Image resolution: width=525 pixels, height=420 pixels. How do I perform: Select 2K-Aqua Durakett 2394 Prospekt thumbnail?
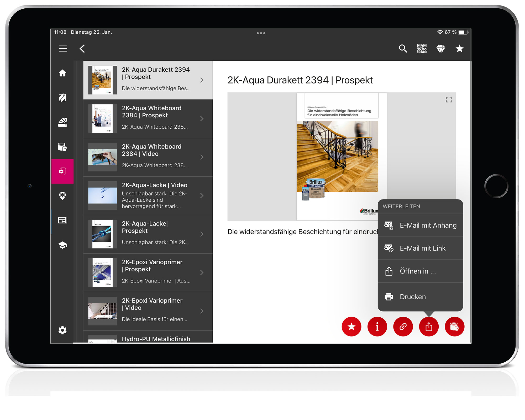(102, 80)
